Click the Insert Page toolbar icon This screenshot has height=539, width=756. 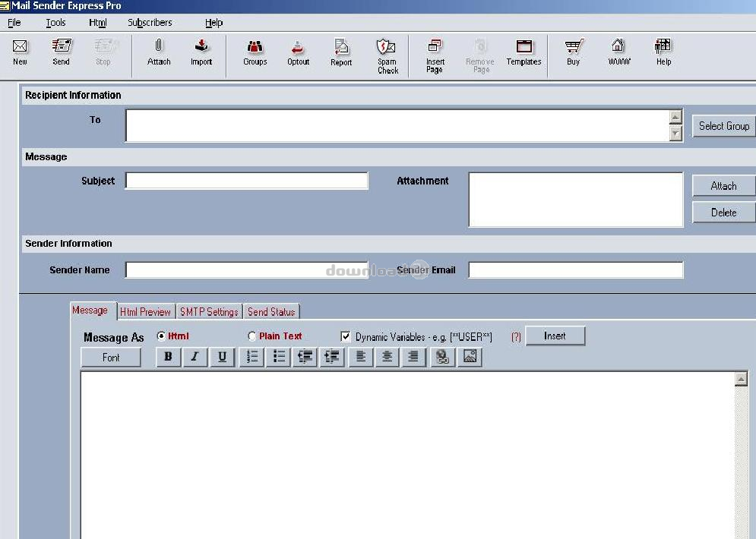[435, 55]
